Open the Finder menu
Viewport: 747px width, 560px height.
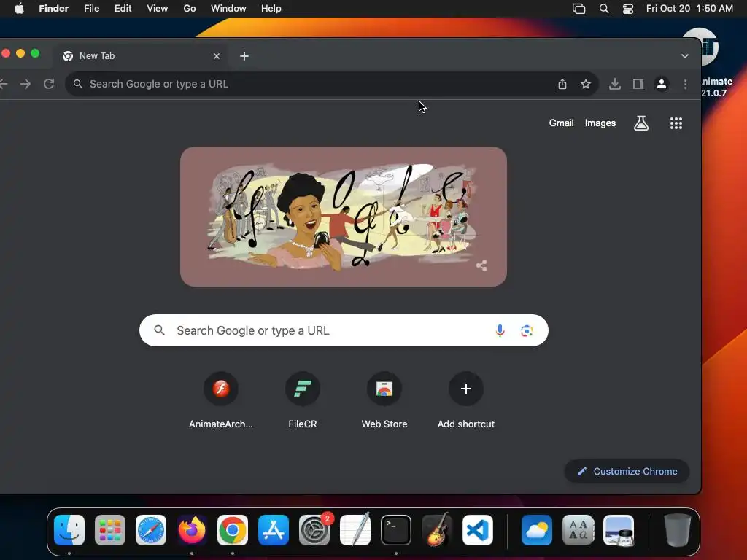point(54,9)
